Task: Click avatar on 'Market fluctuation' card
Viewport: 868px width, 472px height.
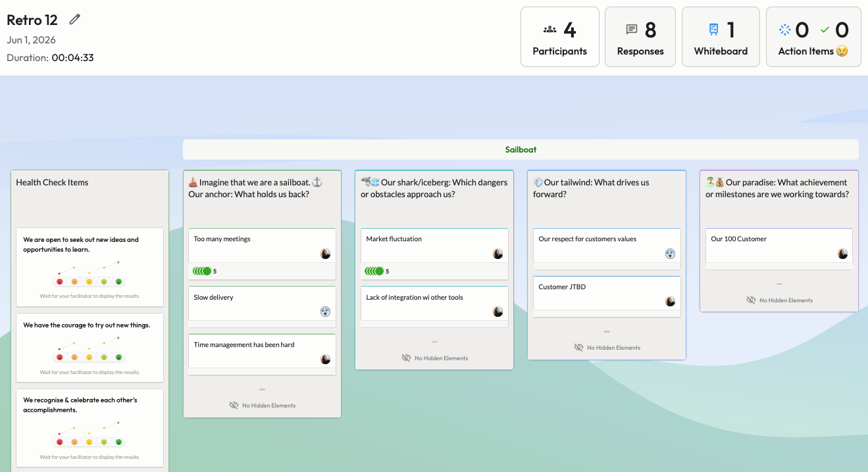Action: tap(498, 254)
